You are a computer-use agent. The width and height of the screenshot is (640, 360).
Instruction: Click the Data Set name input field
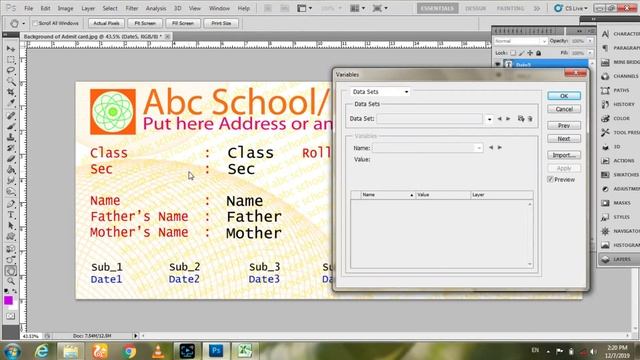click(429, 119)
